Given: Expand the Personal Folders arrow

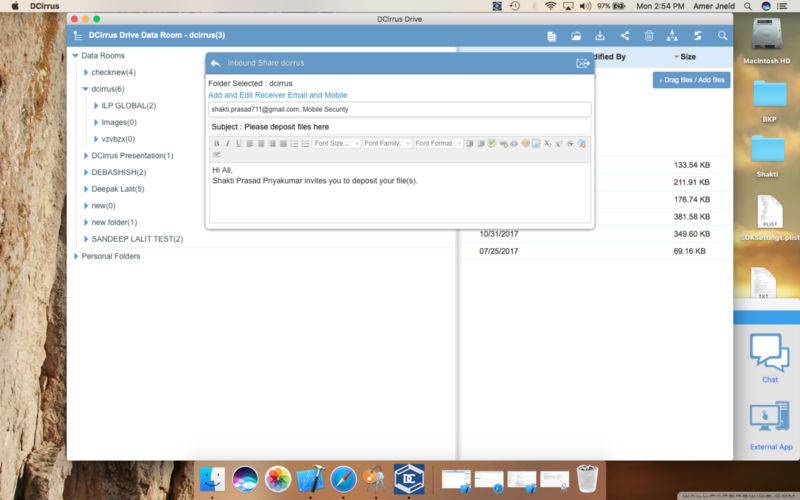Looking at the screenshot, I should pos(76,256).
